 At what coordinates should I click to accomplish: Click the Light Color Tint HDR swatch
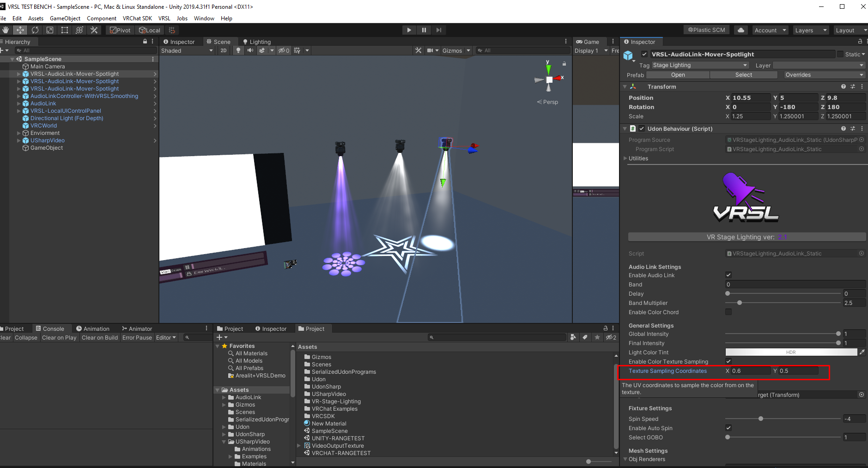point(791,352)
